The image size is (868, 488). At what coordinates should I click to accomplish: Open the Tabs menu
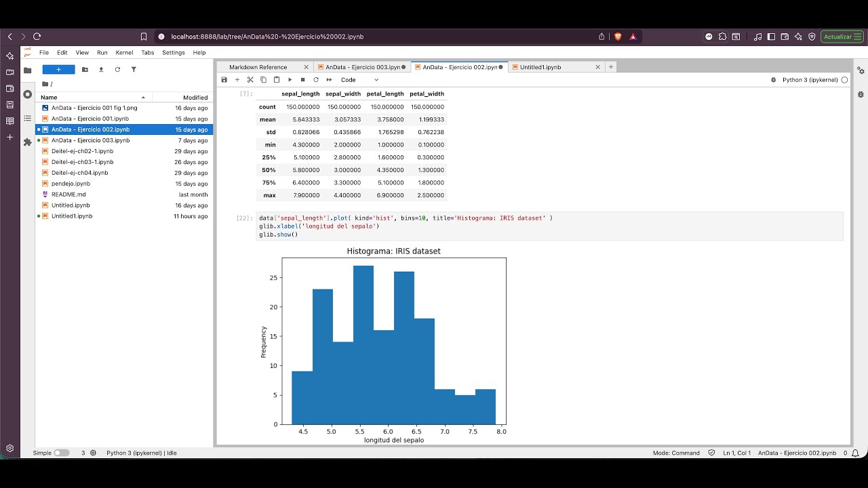[x=148, y=52]
